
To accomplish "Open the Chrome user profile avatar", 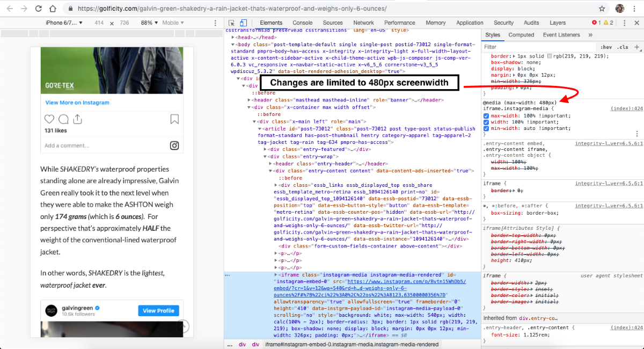I will point(620,9).
